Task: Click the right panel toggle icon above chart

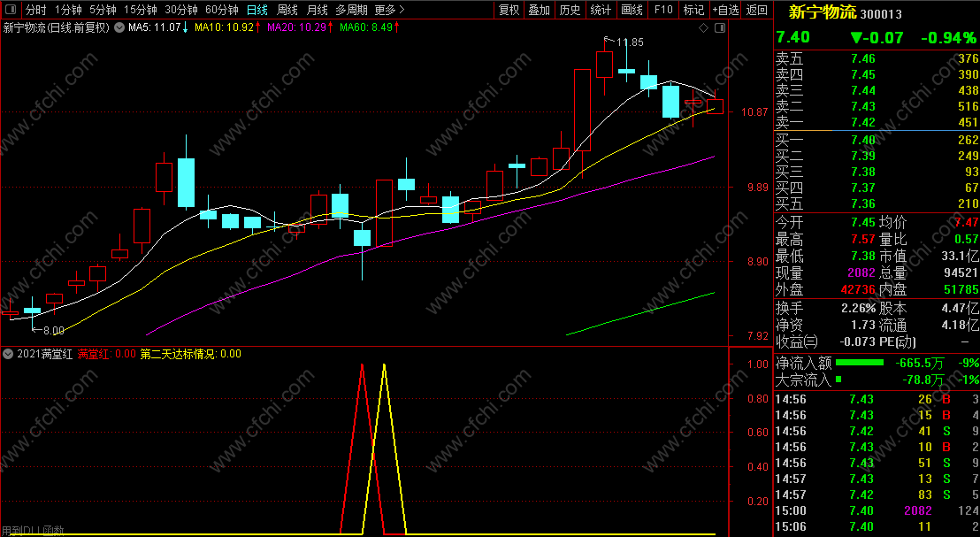Action: click(x=720, y=28)
